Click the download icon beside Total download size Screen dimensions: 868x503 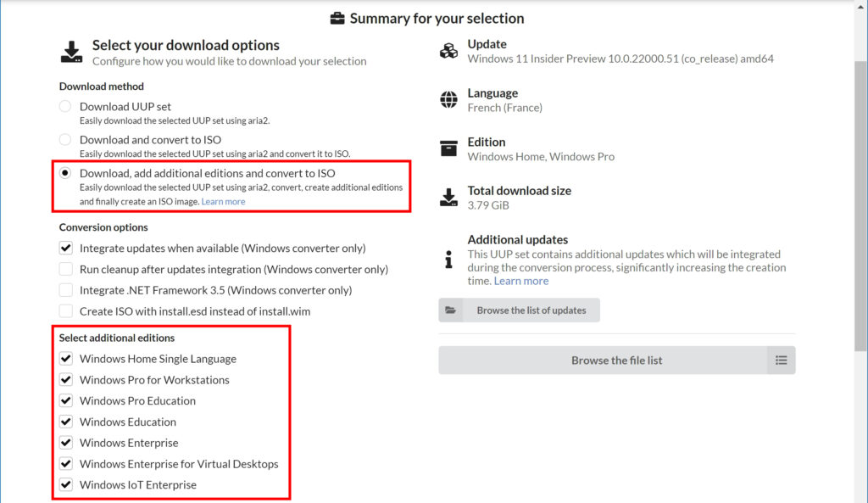tap(448, 198)
